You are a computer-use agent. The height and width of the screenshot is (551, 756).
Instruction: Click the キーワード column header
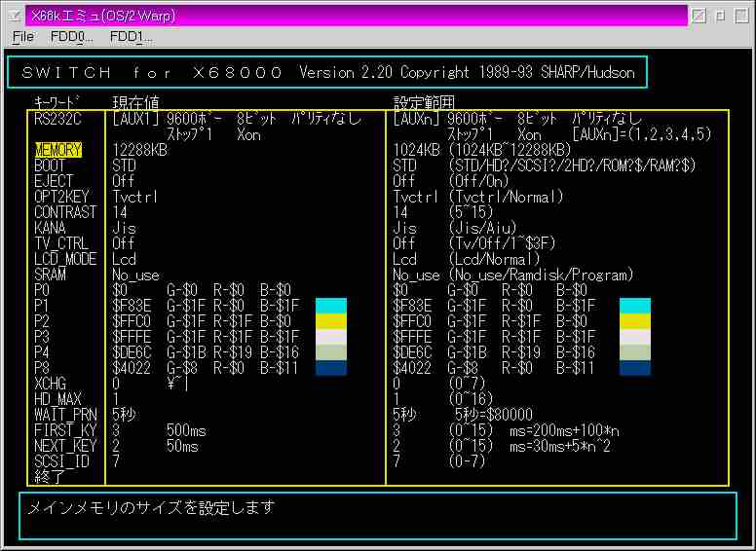click(57, 102)
